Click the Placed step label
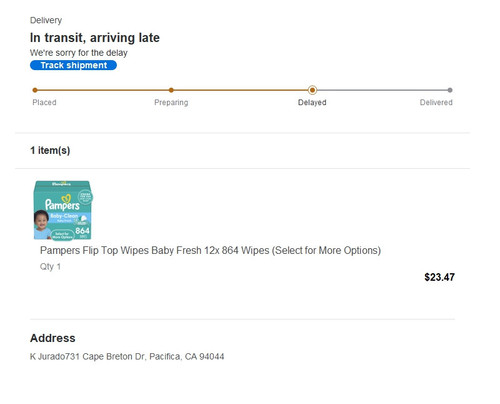Viewport: 500px width, 404px height. [44, 102]
